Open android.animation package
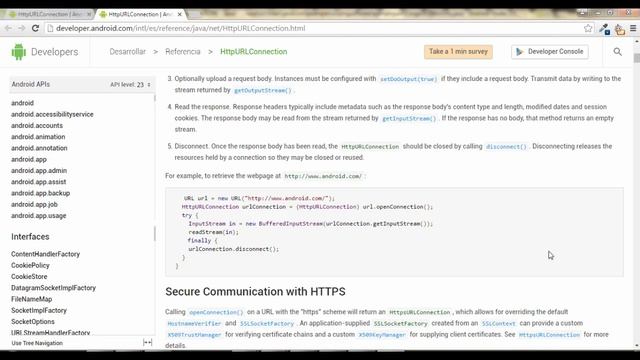This screenshot has width=640, height=360. [x=38, y=137]
